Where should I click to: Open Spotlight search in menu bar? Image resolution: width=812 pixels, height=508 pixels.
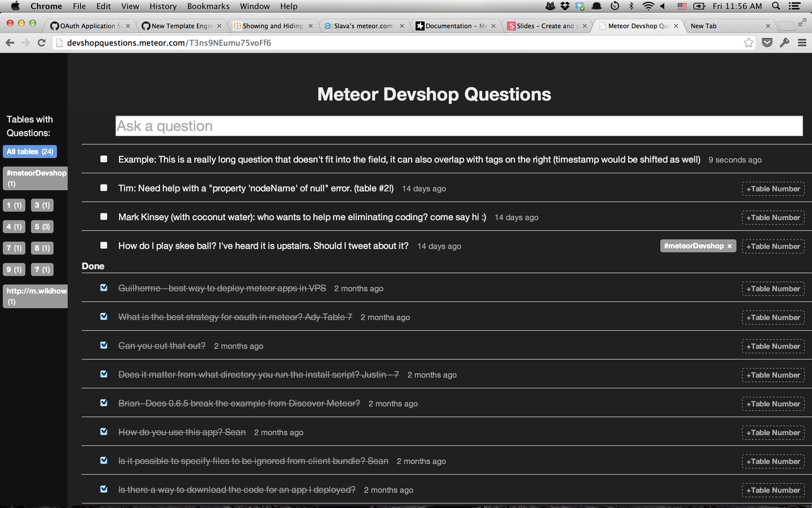[776, 6]
